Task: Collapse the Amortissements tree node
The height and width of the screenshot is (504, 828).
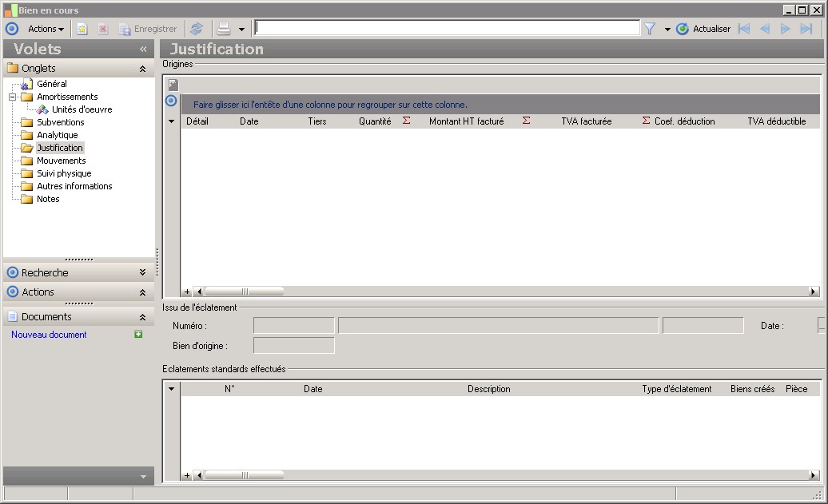Action: point(12,97)
